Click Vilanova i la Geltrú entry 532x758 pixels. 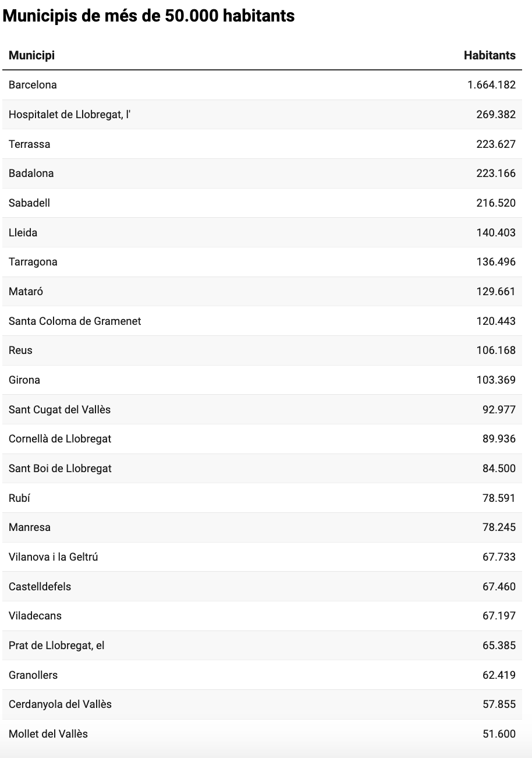(54, 557)
